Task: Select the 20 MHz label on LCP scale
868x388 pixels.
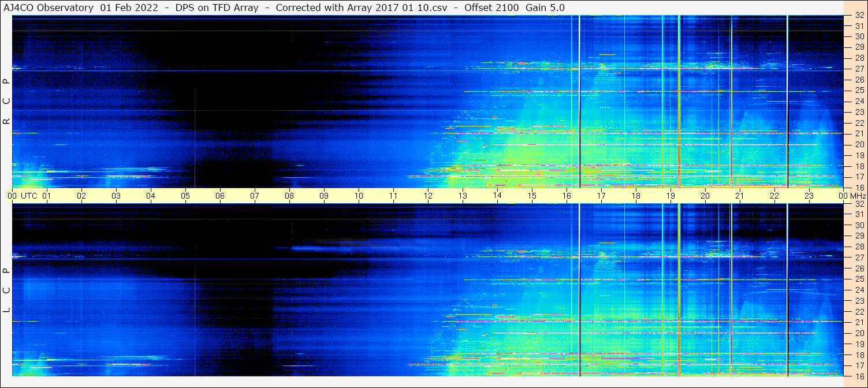Action: (x=859, y=333)
